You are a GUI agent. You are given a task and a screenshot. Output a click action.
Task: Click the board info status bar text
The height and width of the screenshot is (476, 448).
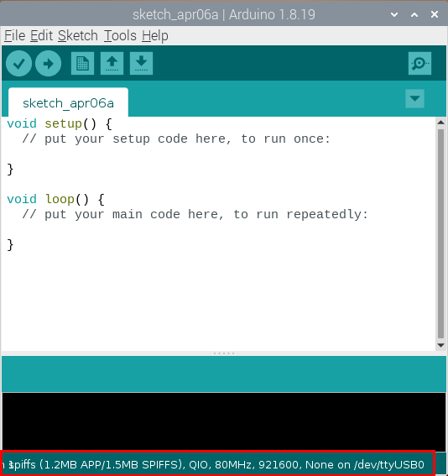[218, 464]
